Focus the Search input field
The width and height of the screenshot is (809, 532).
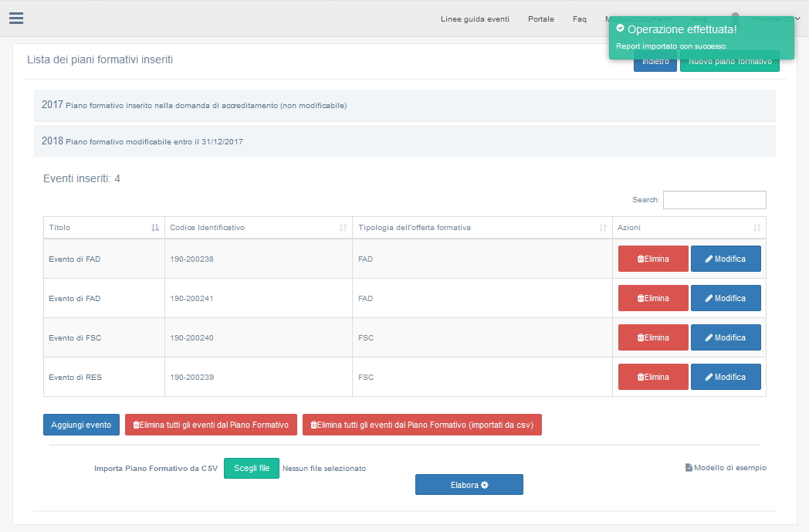click(x=714, y=200)
